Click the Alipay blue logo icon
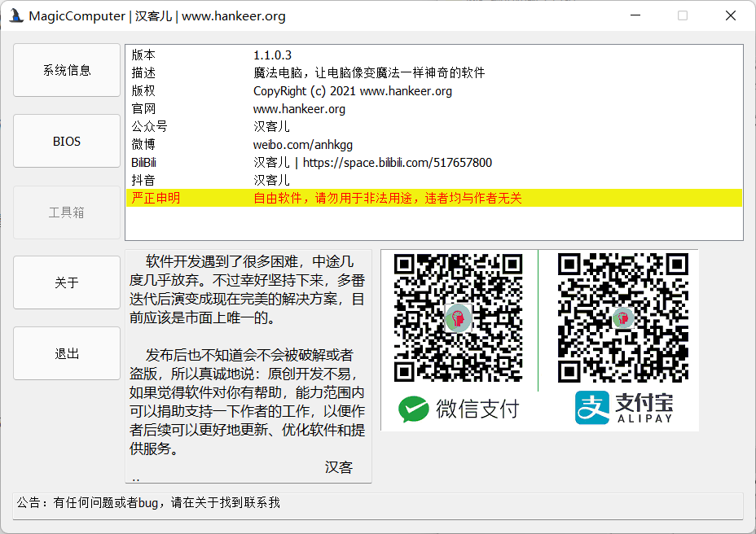The image size is (756, 534). coord(591,408)
